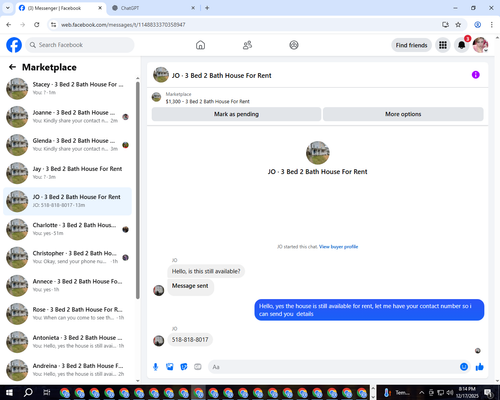Open Christopher conversation in list
This screenshot has height=400, width=500.
pos(67,257)
